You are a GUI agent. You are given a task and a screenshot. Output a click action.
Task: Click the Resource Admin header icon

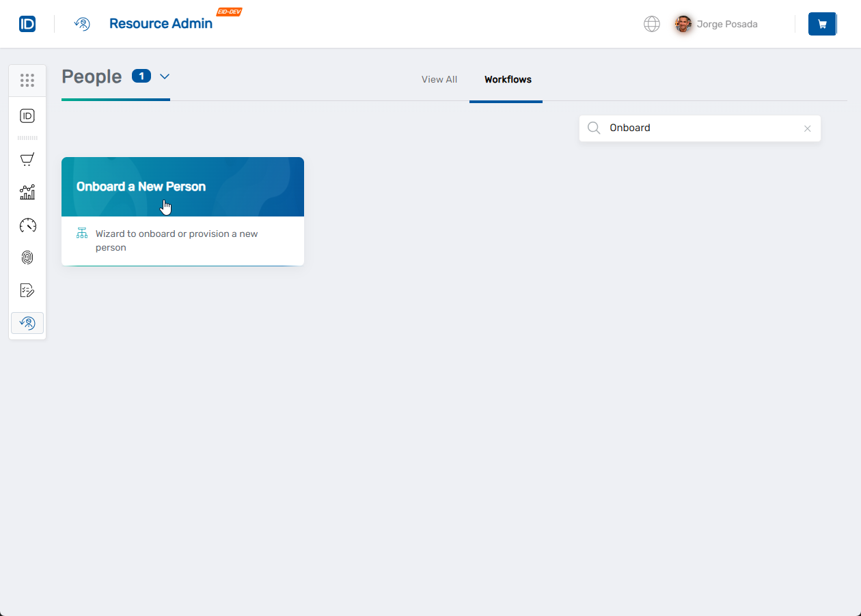pos(82,24)
